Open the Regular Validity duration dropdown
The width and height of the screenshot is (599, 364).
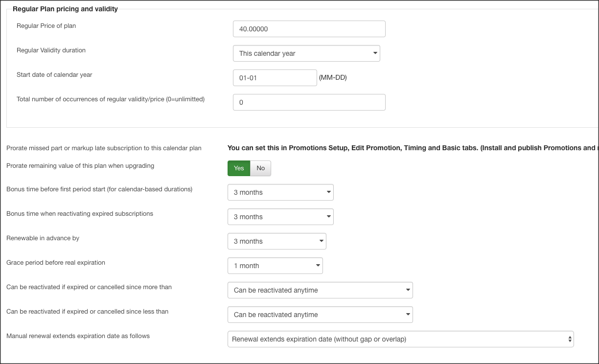(306, 53)
